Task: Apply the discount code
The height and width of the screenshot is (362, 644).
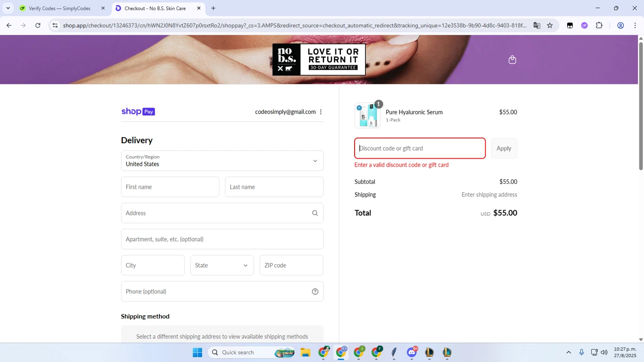Action: tap(504, 148)
